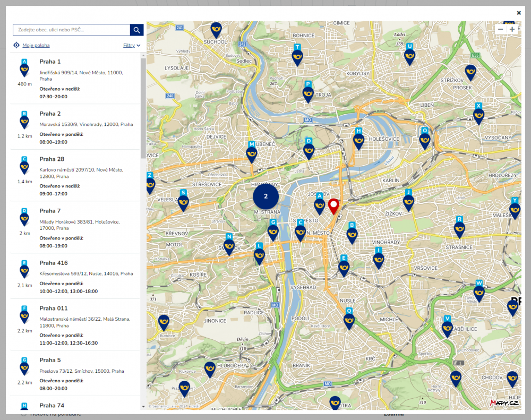Click list pin icon C beside Praha 28

(24, 166)
